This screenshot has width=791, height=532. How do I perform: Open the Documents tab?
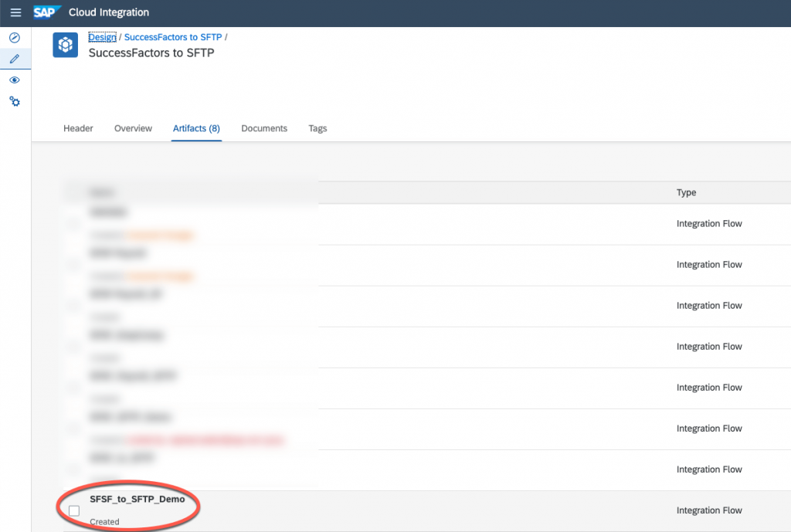click(264, 129)
